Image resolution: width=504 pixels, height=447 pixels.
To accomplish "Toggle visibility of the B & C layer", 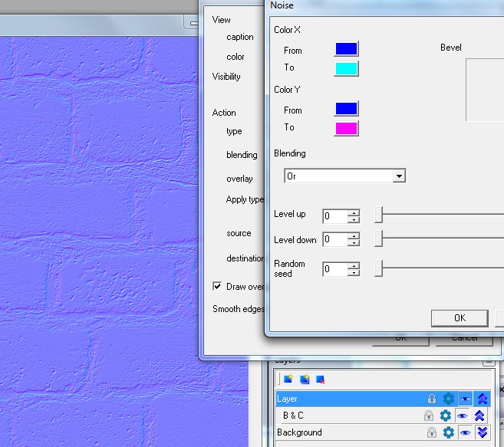I will coord(463,416).
